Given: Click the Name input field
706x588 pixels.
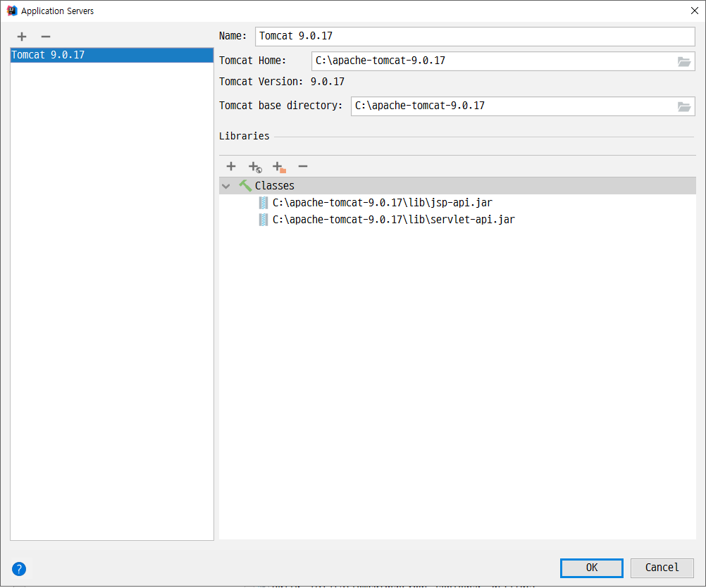Looking at the screenshot, I should tap(475, 37).
